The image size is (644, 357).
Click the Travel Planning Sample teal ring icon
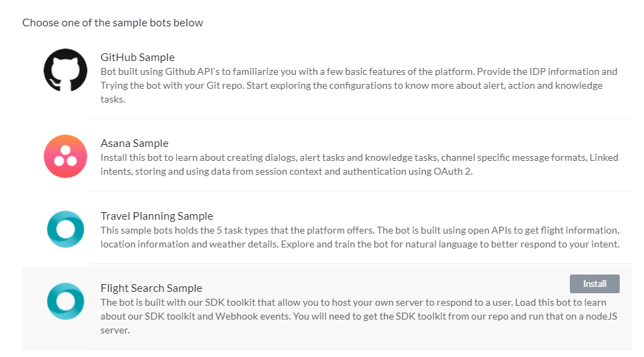[x=65, y=229]
